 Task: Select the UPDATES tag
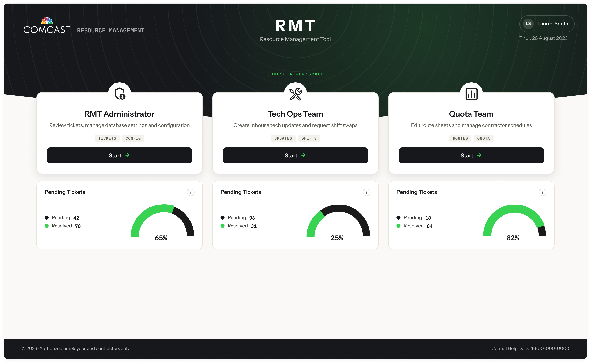(x=283, y=138)
